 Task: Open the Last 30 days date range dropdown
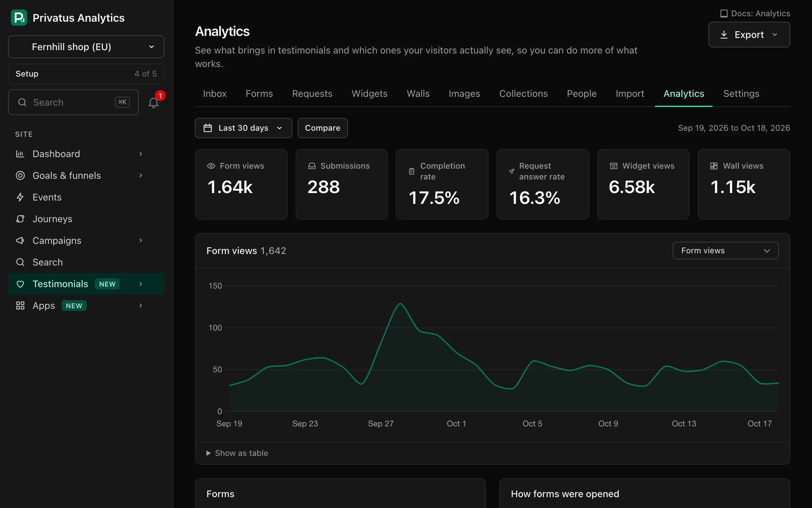[x=244, y=128]
